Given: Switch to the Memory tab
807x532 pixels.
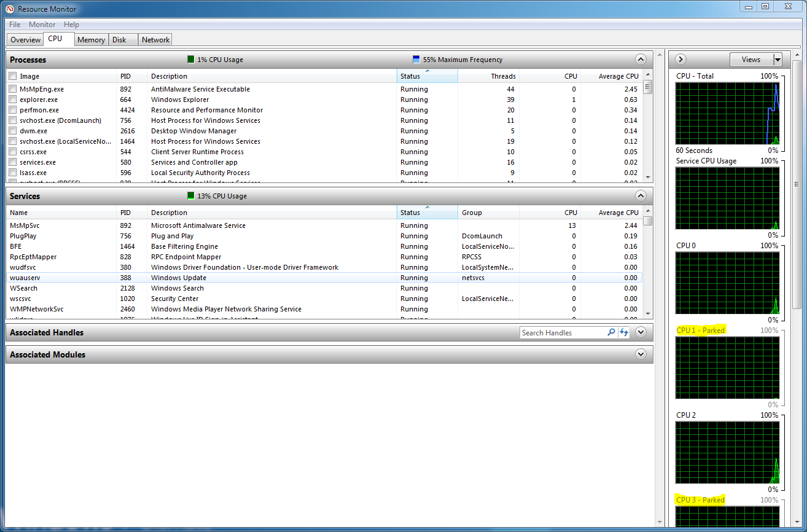Looking at the screenshot, I should click(x=91, y=39).
